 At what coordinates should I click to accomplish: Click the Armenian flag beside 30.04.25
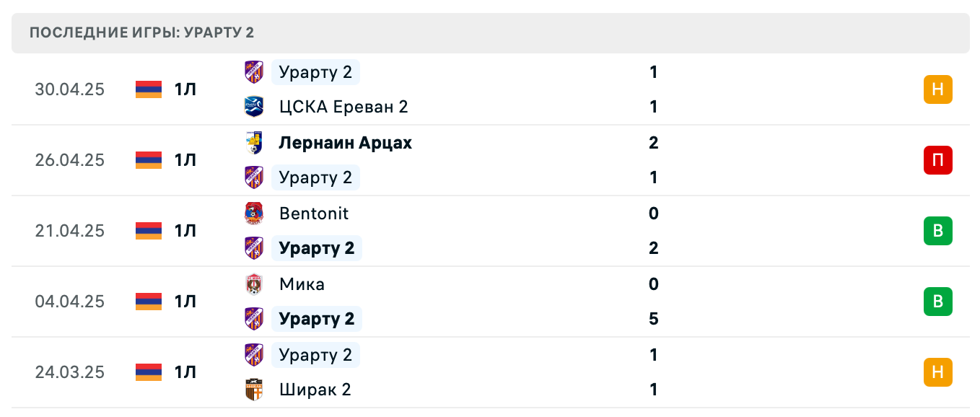(x=147, y=89)
